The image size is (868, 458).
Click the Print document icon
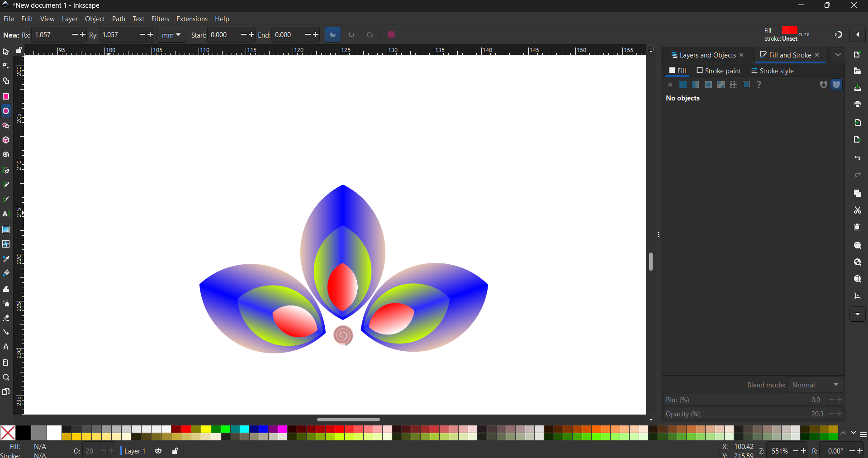(857, 104)
